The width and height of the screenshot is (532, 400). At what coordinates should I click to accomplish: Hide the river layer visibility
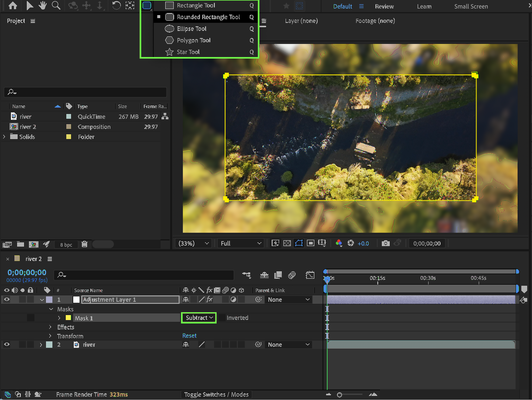[7, 345]
